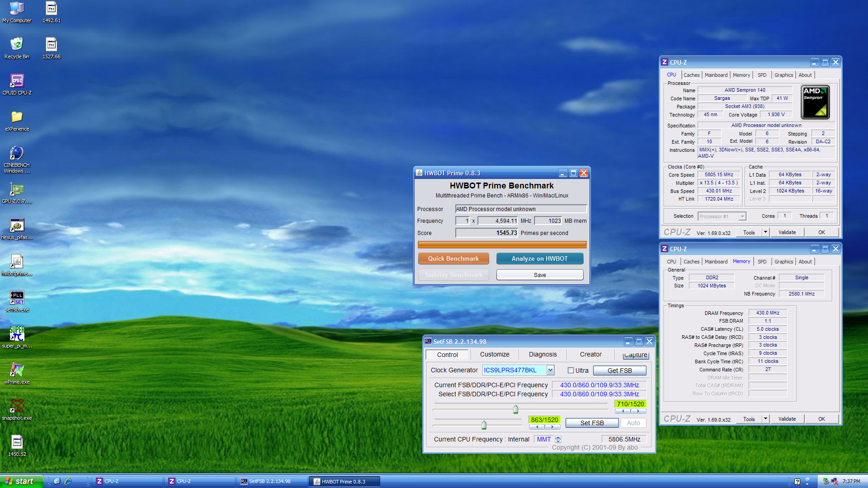Switch to SetFSB taskbar item
Image resolution: width=868 pixels, height=488 pixels.
pyautogui.click(x=271, y=481)
